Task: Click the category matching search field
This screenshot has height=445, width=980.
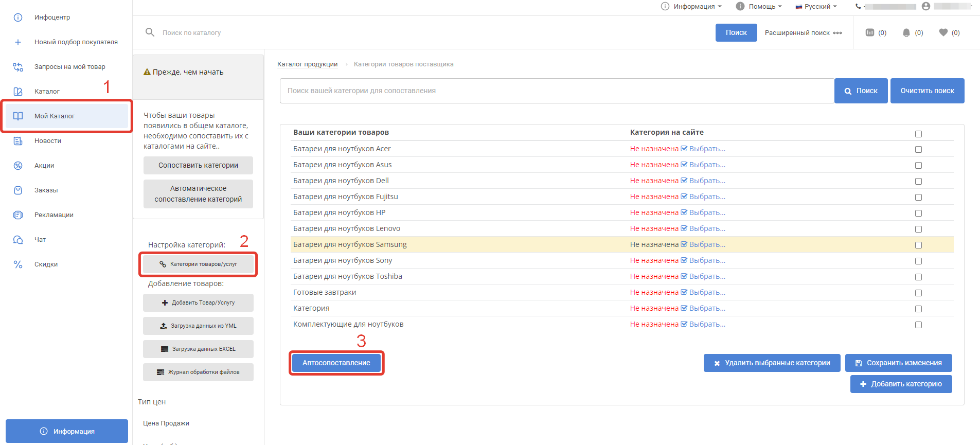Action: (x=557, y=91)
